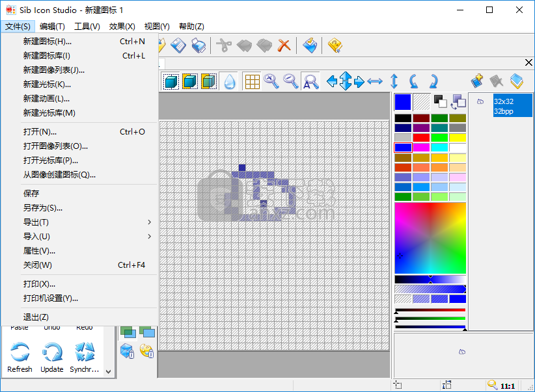Click the rotate right curved arrow

pyautogui.click(x=433, y=81)
